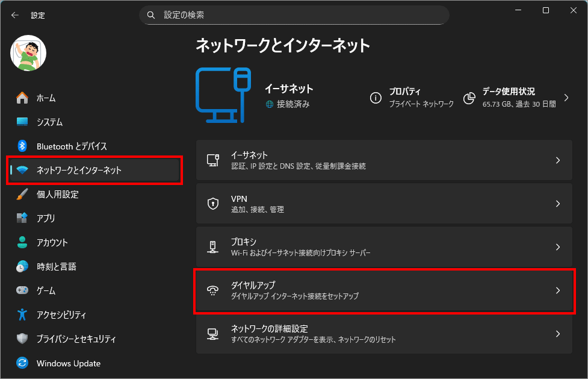Screen dimensions: 588x379
Task: Click the アクセシビリティ figure icon
Action: coord(22,315)
